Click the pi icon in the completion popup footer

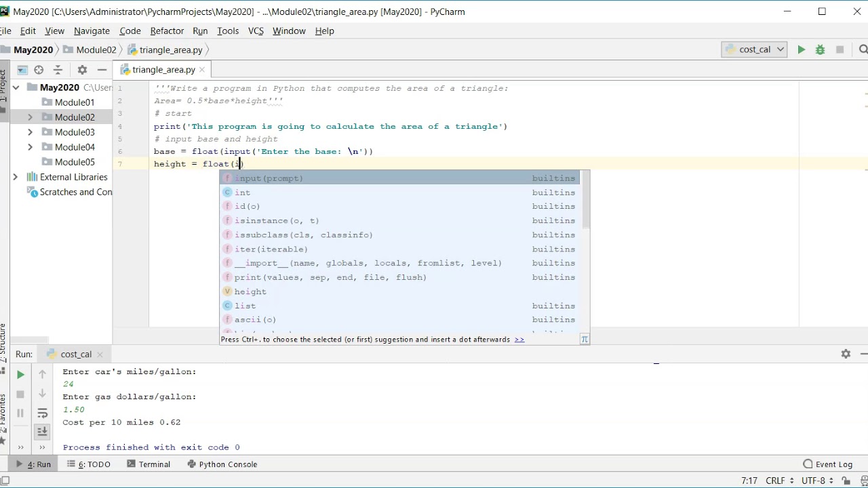click(x=585, y=340)
